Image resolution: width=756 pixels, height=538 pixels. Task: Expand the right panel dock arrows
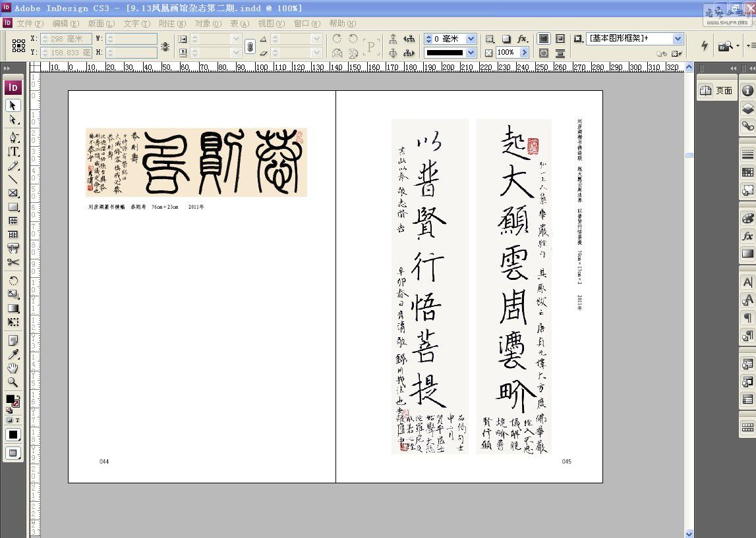tap(734, 68)
